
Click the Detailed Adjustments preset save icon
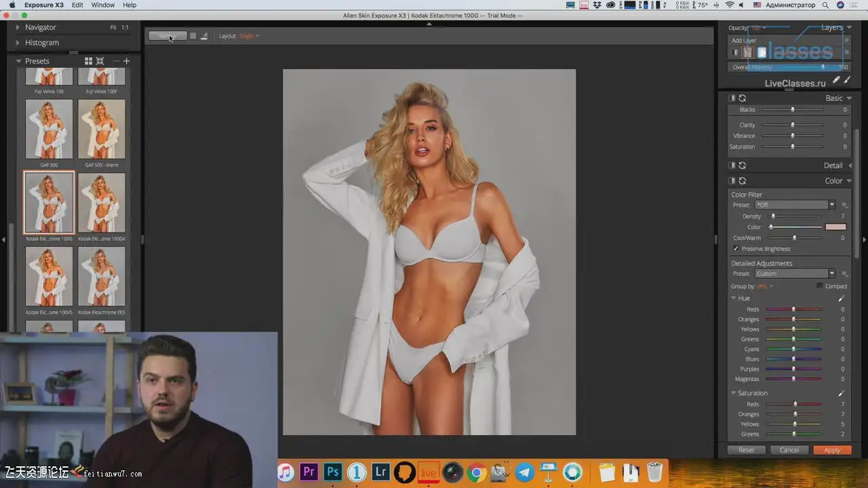tap(845, 274)
